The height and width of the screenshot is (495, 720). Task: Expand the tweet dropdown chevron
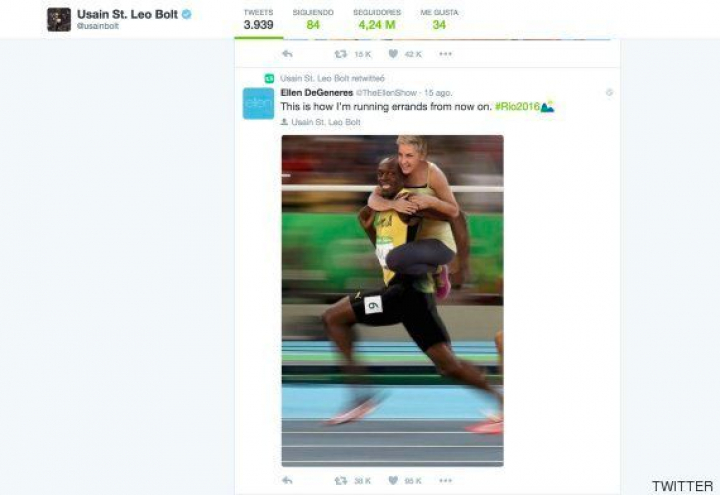click(609, 92)
